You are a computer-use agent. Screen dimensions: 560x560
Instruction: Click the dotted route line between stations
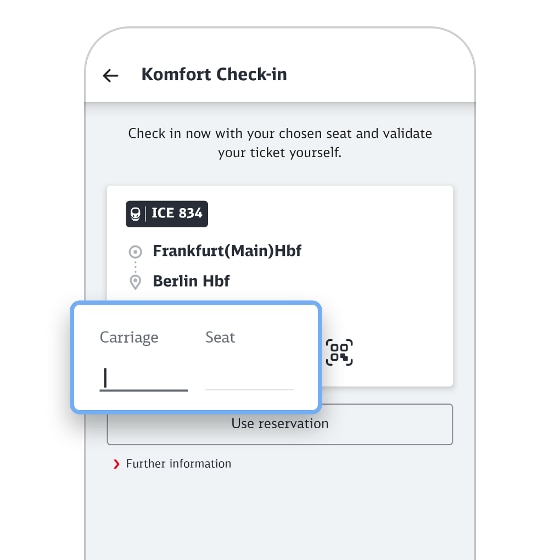(135, 266)
